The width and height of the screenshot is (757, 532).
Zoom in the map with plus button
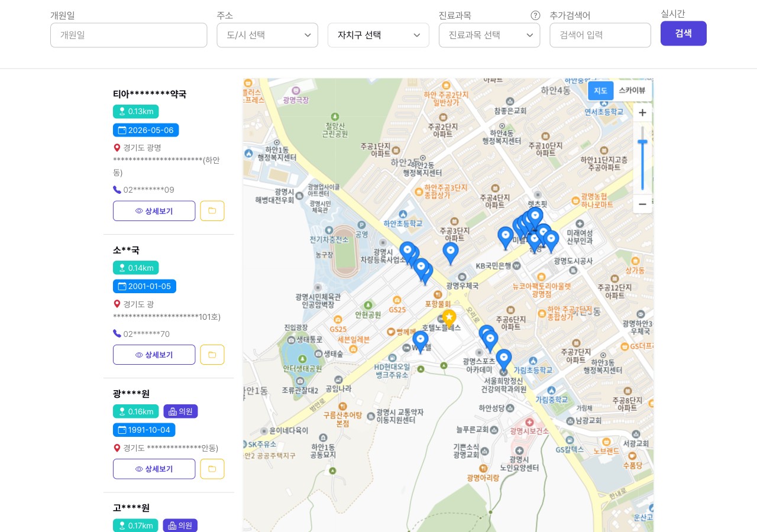642,113
